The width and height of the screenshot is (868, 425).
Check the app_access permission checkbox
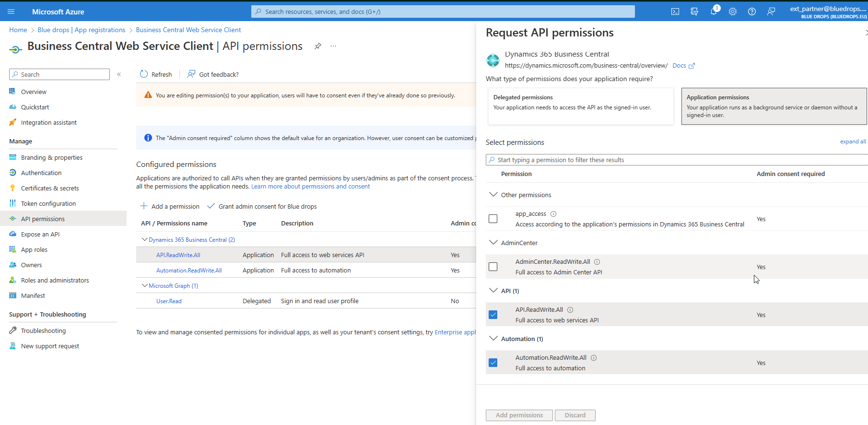pyautogui.click(x=493, y=219)
